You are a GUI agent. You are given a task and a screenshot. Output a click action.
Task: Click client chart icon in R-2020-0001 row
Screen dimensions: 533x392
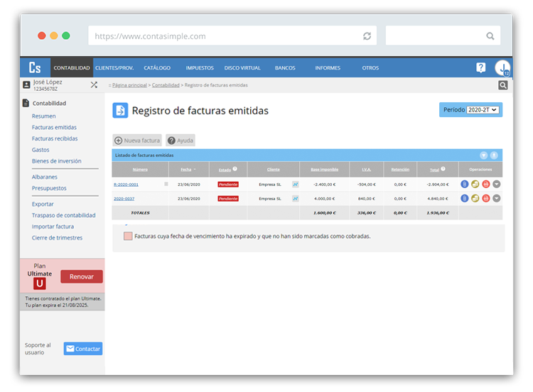296,185
